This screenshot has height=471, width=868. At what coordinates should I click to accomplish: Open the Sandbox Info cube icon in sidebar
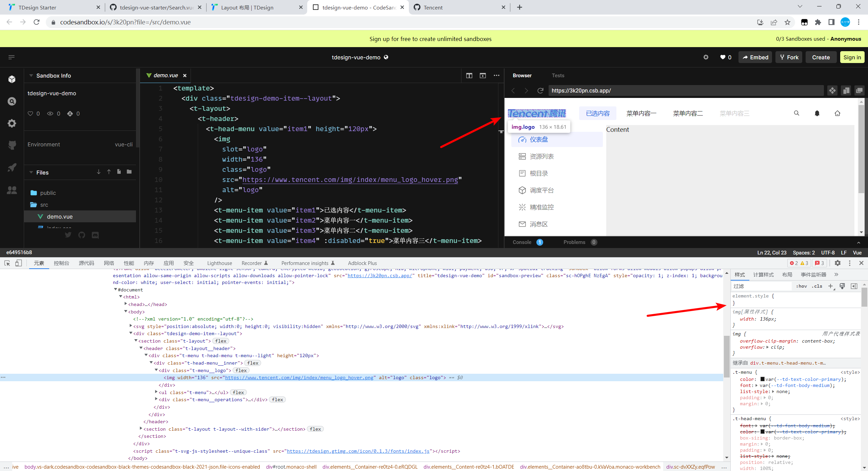point(12,79)
